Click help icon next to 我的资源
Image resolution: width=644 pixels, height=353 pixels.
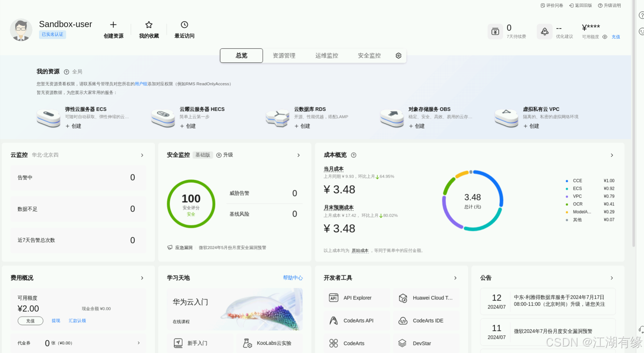click(66, 72)
